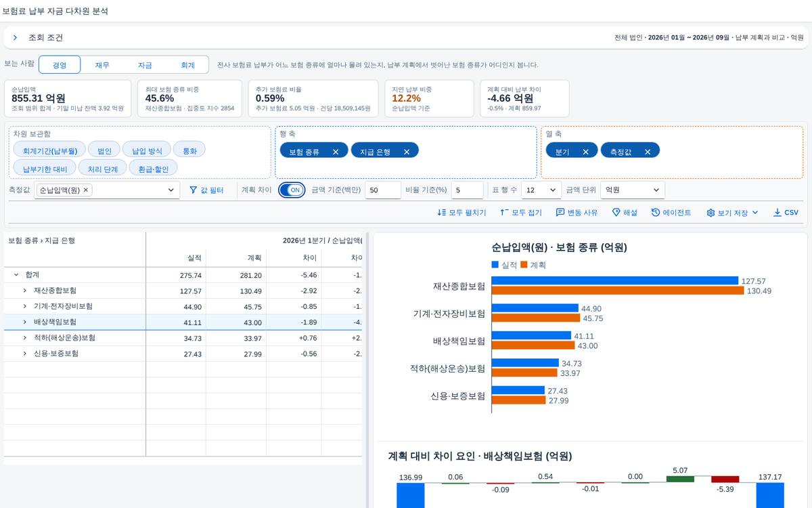Download the table as CSV
This screenshot has height=508, width=812.
click(x=786, y=213)
